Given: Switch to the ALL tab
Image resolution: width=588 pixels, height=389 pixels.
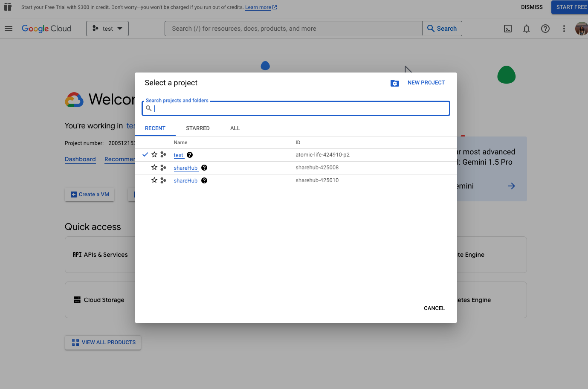Looking at the screenshot, I should pos(235,128).
